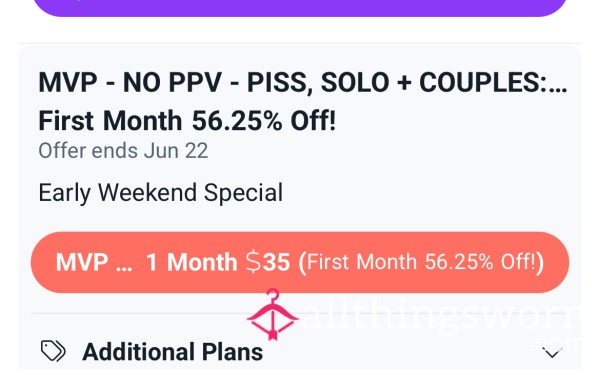
Task: Expand the Additional Plans chevron
Action: (x=552, y=352)
